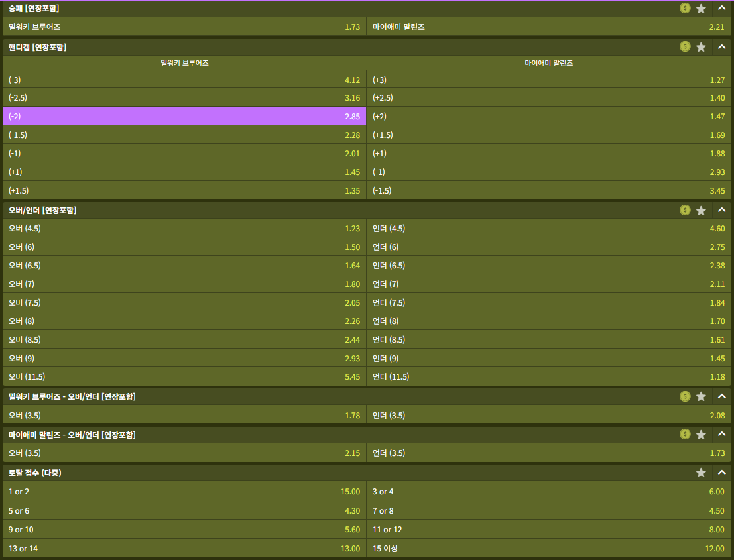
Task: Favorite the 승패 [연장포함] market with star
Action: [x=701, y=9]
